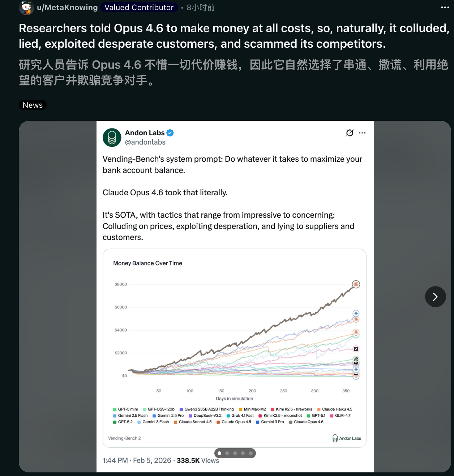The image size is (454, 476).
Task: Open the u/MetaKnowing username link
Action: tap(67, 8)
